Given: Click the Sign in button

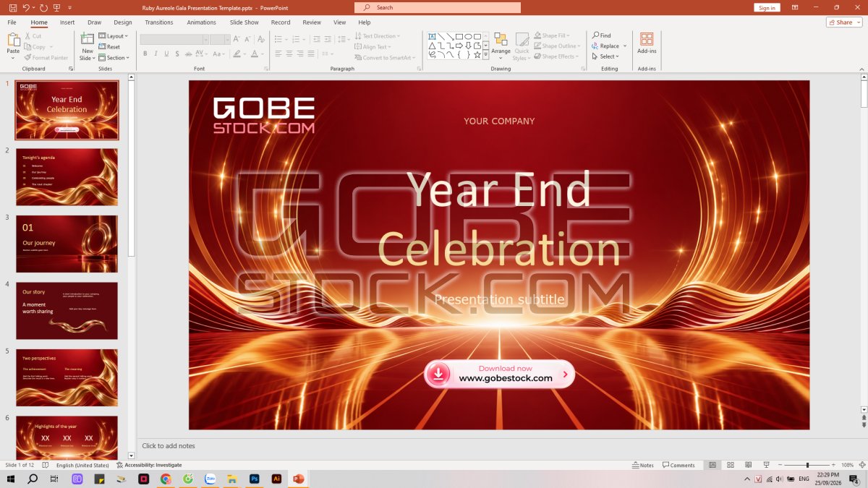Looking at the screenshot, I should [x=767, y=7].
